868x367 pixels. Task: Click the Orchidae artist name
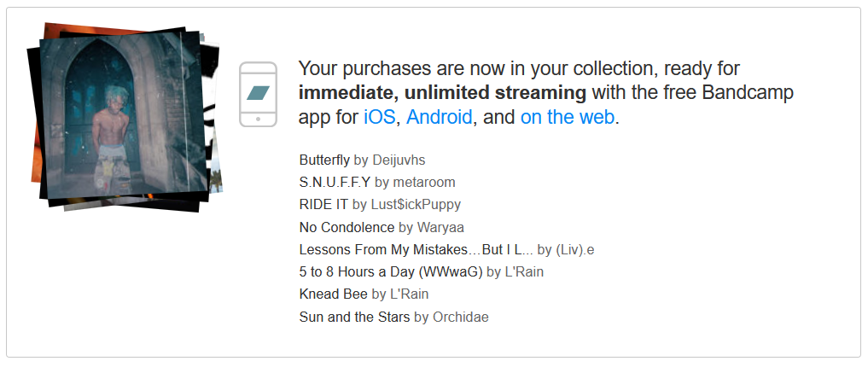[461, 317]
